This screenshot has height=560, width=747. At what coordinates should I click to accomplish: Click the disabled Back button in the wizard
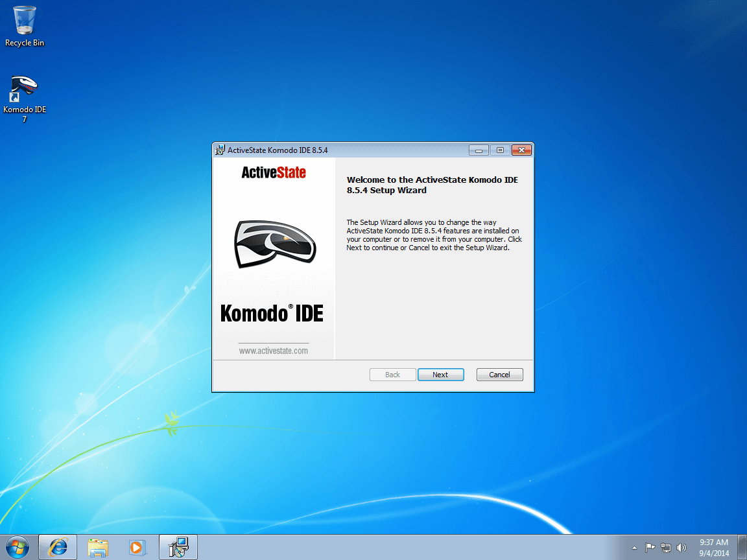pyautogui.click(x=392, y=375)
